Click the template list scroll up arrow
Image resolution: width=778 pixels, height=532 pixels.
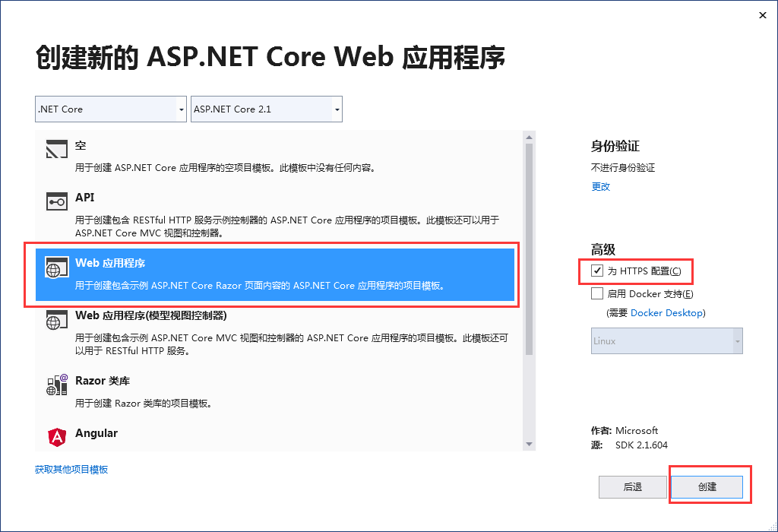click(529, 137)
